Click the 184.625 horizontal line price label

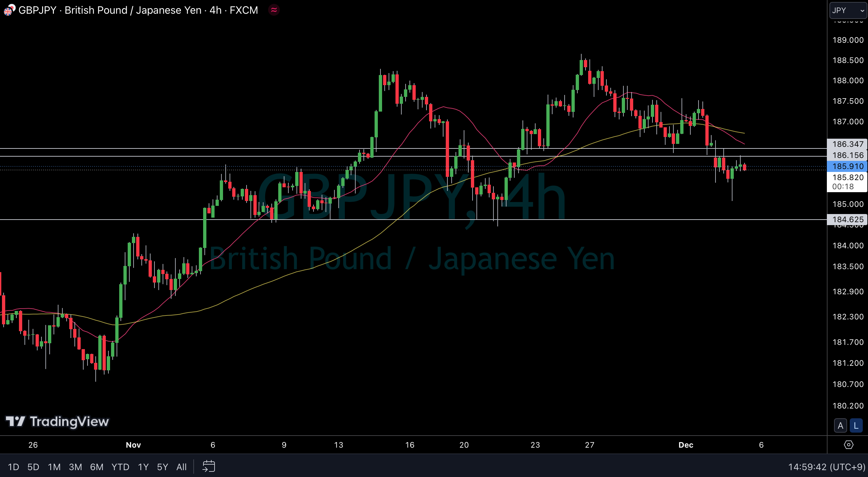(847, 220)
